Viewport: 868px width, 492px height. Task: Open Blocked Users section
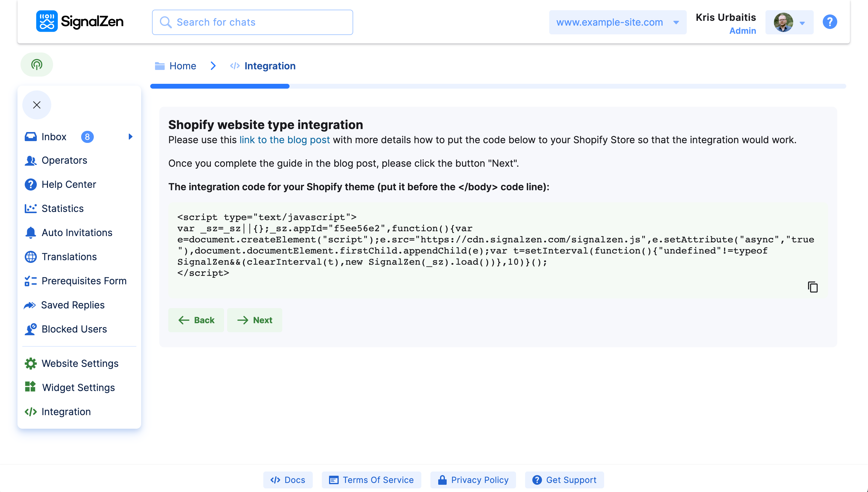click(74, 329)
